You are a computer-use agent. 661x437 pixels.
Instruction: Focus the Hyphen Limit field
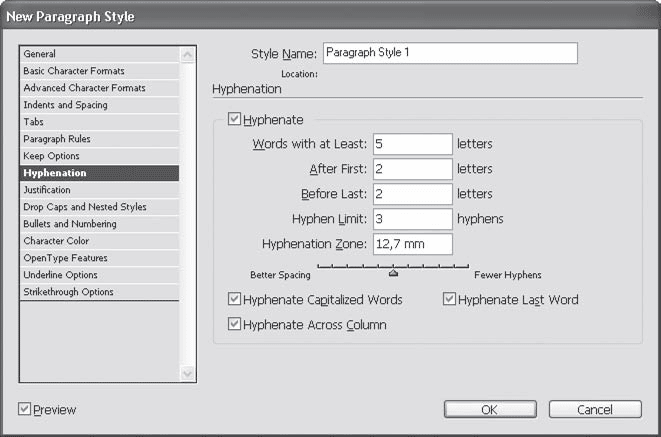[x=412, y=219]
